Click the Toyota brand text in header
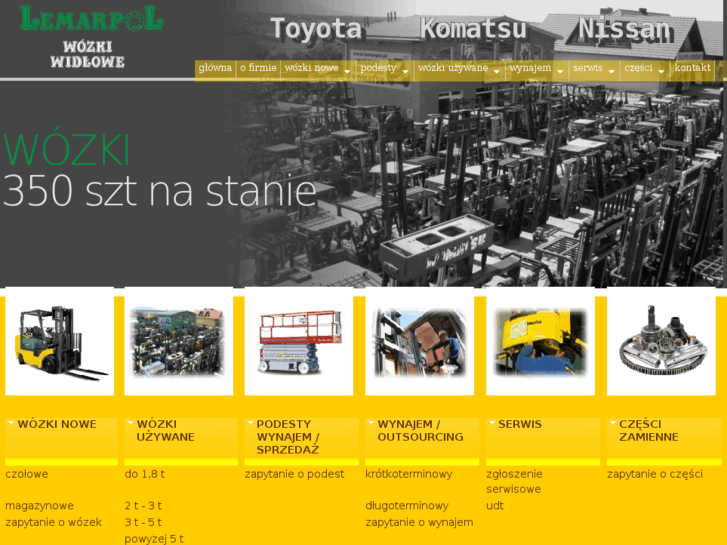Viewport: 727px width, 545px height. pos(316,29)
